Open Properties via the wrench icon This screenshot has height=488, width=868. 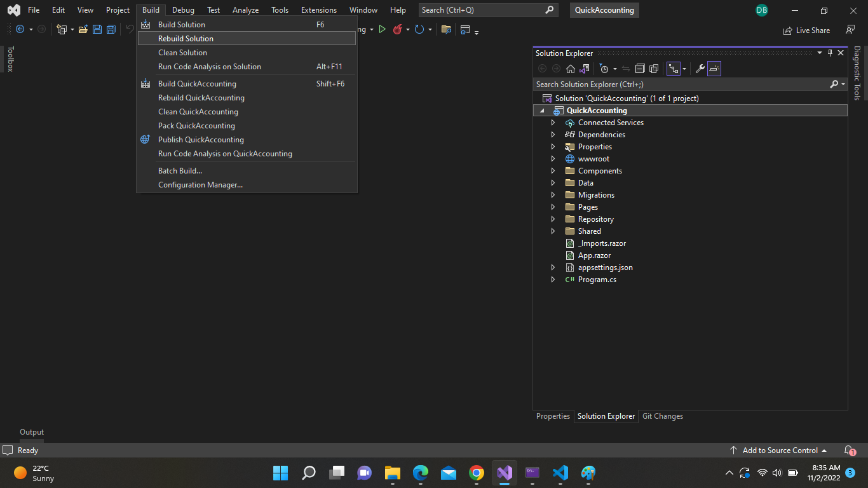[x=700, y=69]
